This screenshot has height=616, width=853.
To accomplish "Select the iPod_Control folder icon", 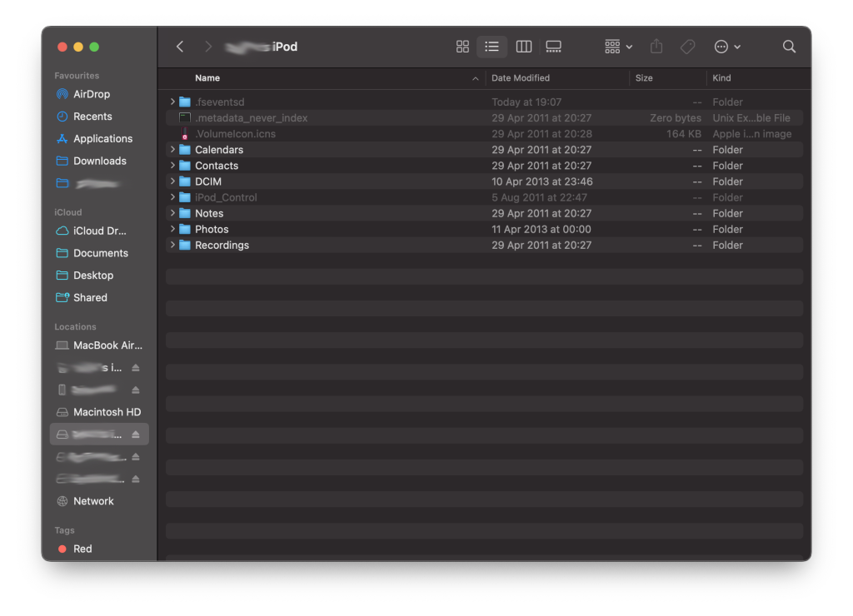I will tap(185, 197).
